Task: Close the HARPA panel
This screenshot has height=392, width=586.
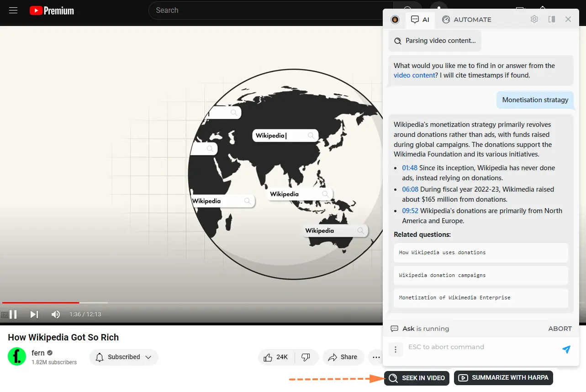Action: pyautogui.click(x=568, y=19)
